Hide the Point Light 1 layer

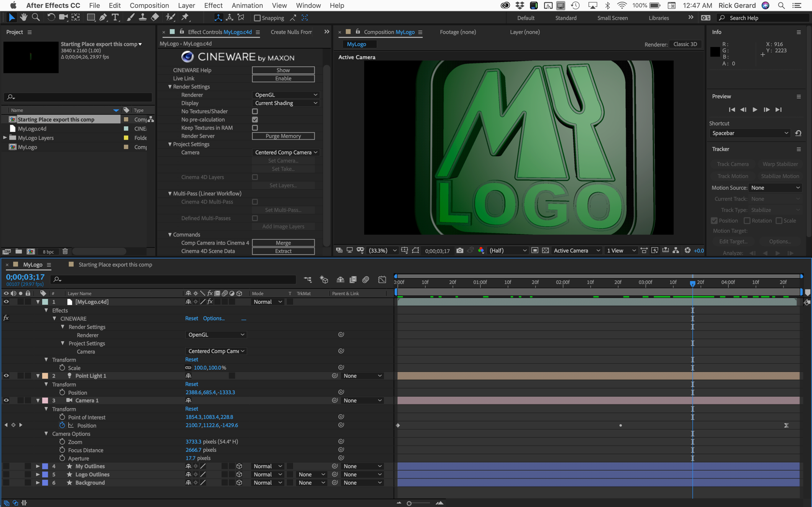(x=6, y=376)
